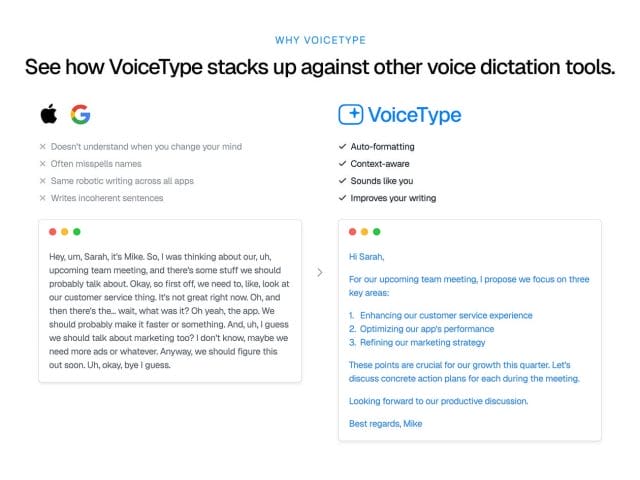
Task: Click the Google logo icon
Action: pos(80,114)
